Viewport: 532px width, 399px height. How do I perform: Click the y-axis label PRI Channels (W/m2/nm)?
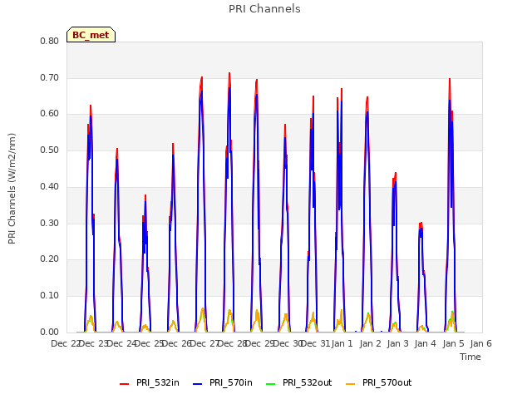[12, 189]
